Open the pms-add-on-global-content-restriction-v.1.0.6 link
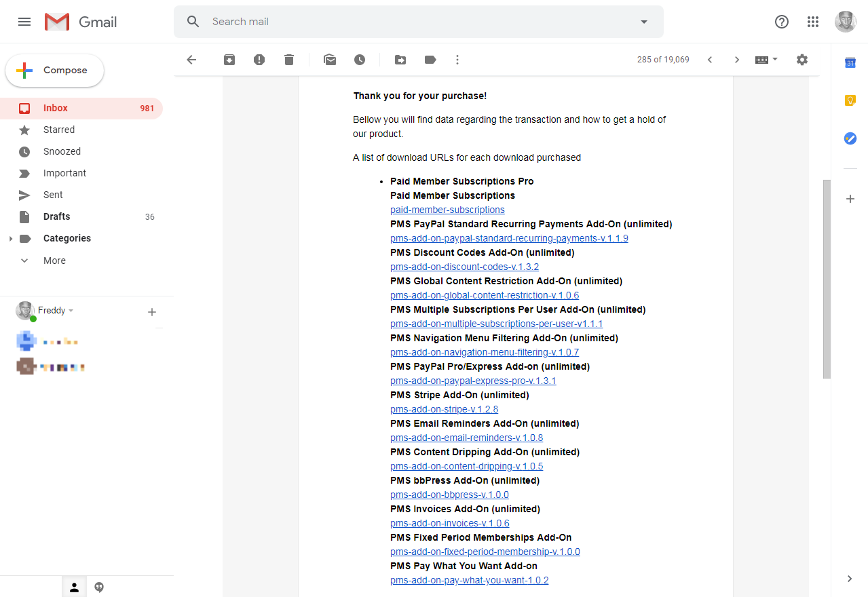Screen dimensions: 868x597 click(485, 295)
